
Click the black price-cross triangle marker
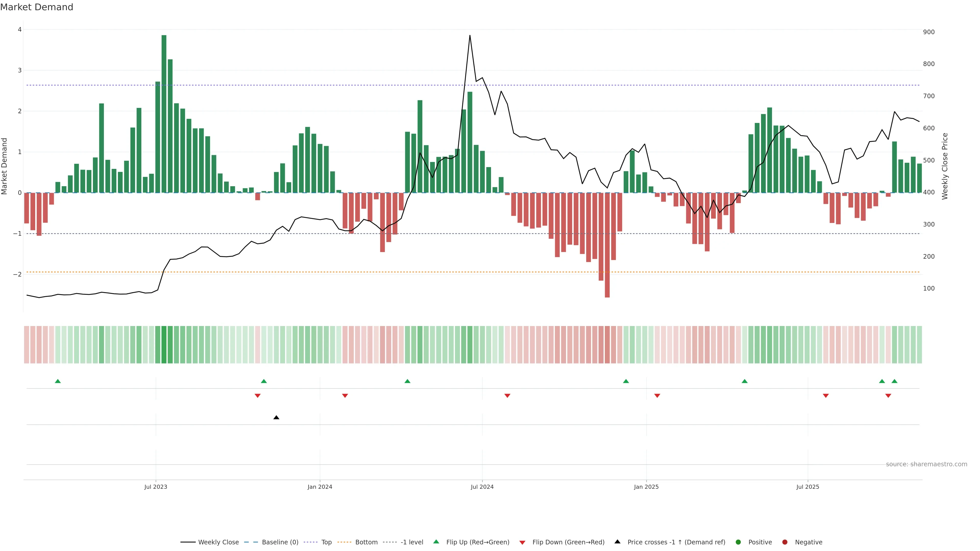pos(276,418)
